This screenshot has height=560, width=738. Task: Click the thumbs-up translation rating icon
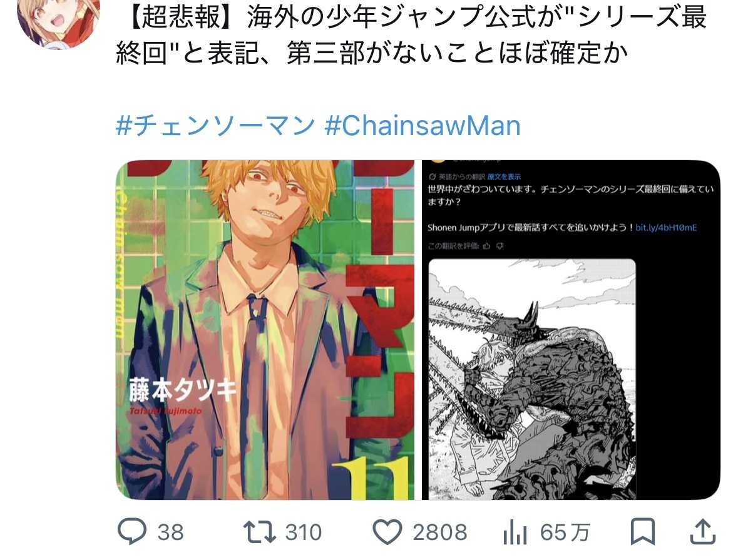coord(486,246)
